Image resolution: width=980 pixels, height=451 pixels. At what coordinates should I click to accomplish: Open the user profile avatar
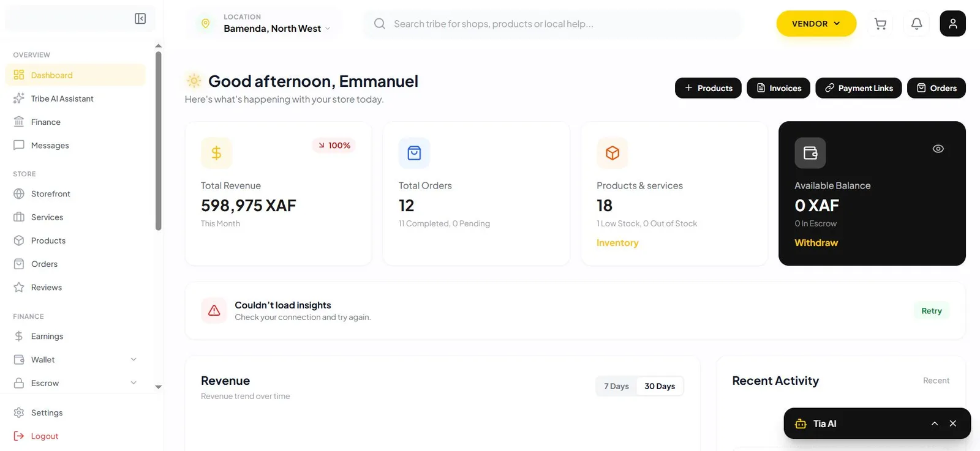pos(952,24)
